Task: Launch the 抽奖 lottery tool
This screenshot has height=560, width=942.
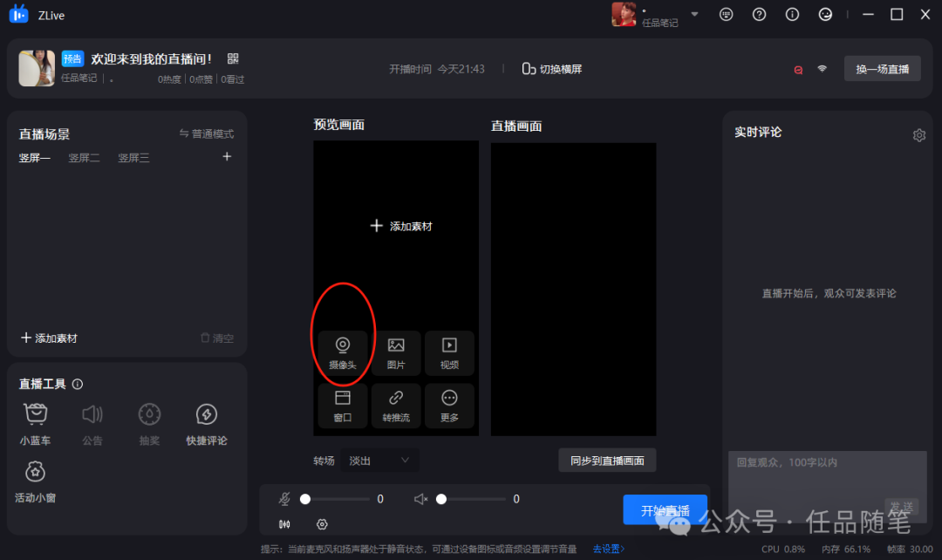Action: pyautogui.click(x=148, y=421)
